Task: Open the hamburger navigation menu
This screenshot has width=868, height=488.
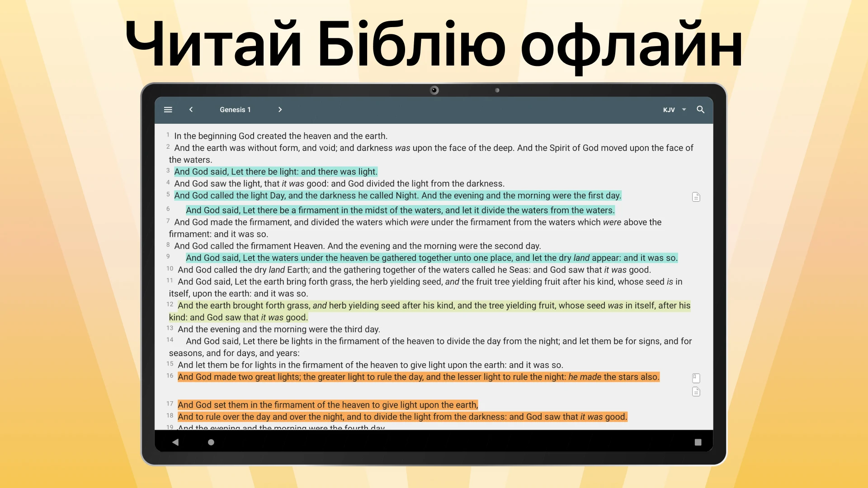Action: coord(168,110)
